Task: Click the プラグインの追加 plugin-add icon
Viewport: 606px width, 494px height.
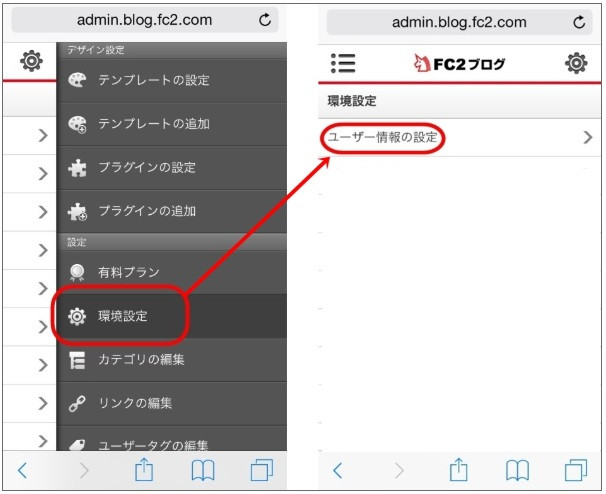Action: [77, 212]
